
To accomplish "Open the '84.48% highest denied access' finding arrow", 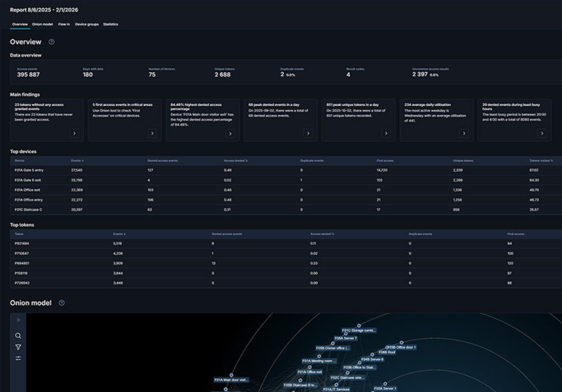I will [x=230, y=133].
